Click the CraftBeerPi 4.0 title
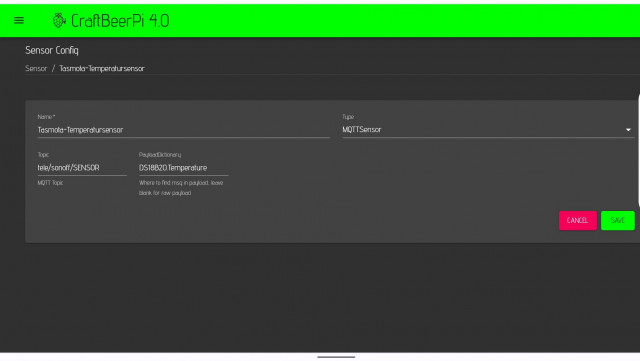The image size is (640, 361). click(120, 21)
